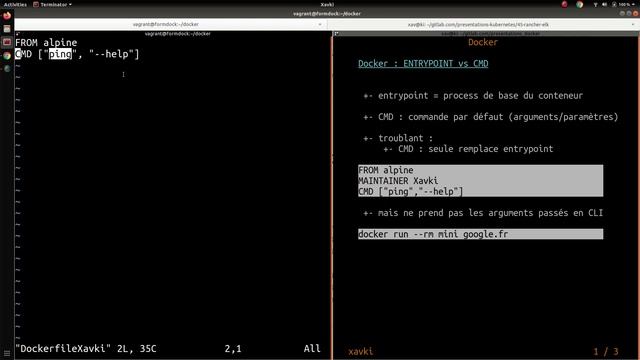Image resolution: width=640 pixels, height=360 pixels.
Task: Open the Terminator application menu
Action: [52, 4]
